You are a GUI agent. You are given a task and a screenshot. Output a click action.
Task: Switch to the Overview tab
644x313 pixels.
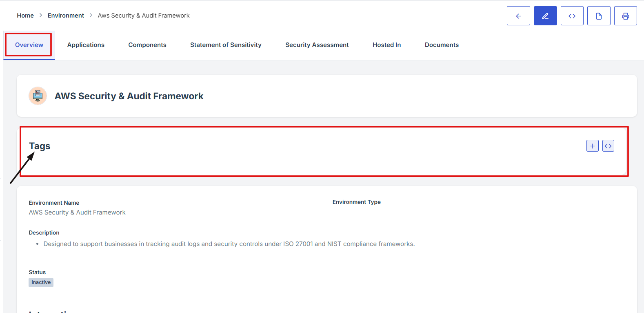click(29, 45)
